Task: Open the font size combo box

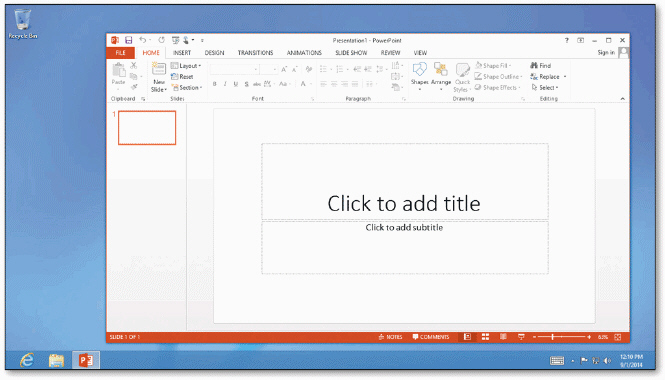Action: pos(268,69)
